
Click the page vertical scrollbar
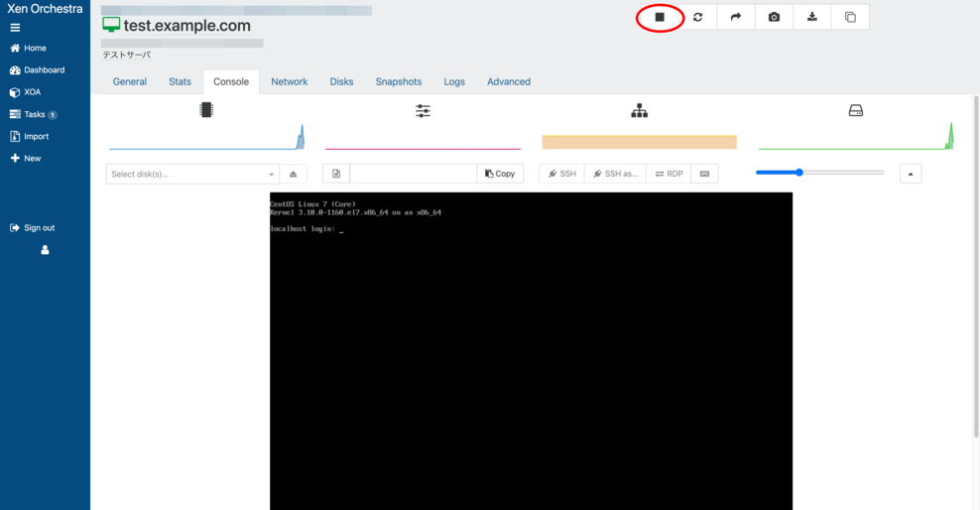point(976,267)
